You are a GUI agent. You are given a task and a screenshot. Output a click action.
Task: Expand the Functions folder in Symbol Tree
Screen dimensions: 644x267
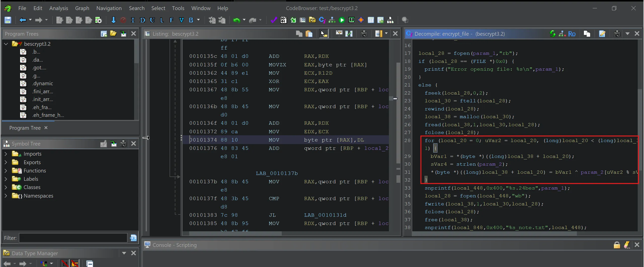tap(6, 171)
